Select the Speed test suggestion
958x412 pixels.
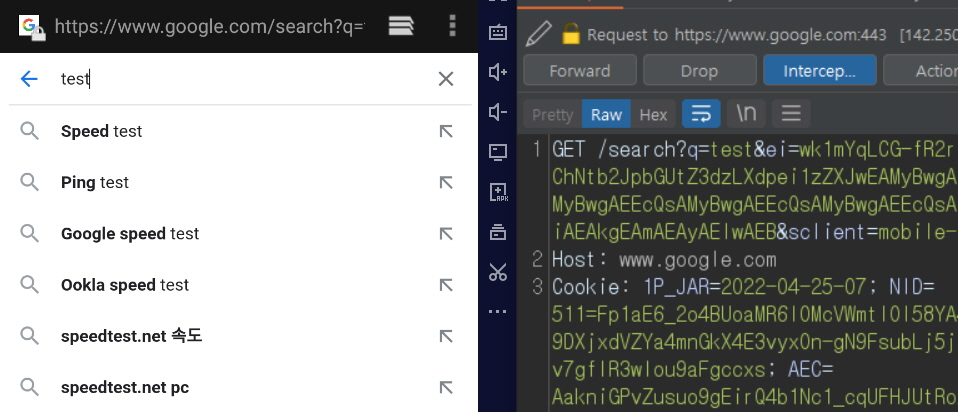(239, 131)
